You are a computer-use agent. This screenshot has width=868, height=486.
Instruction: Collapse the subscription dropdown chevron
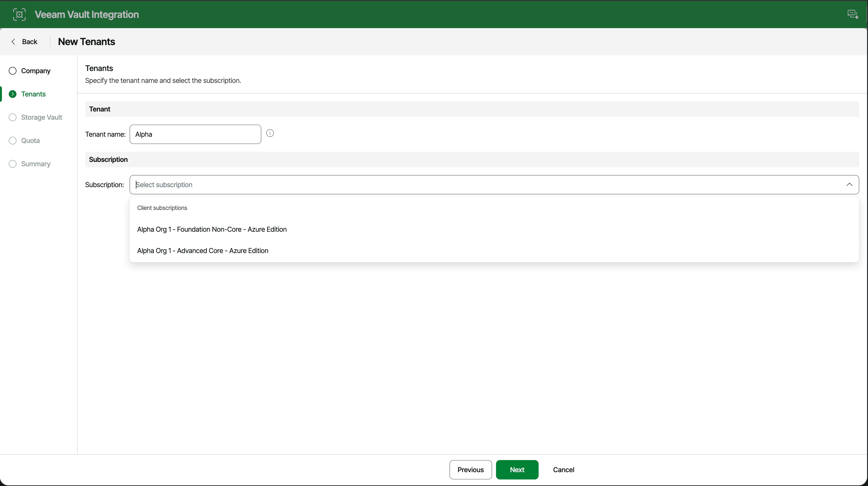[x=849, y=184]
